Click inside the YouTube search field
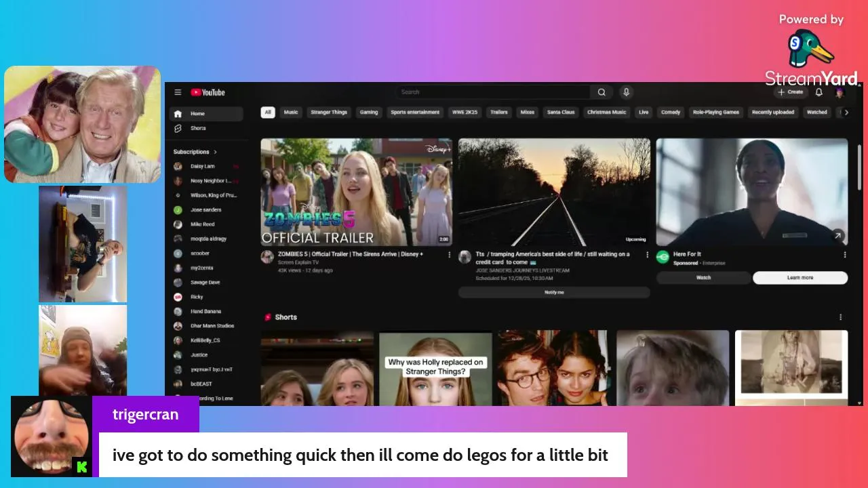This screenshot has height=488, width=868. click(493, 92)
